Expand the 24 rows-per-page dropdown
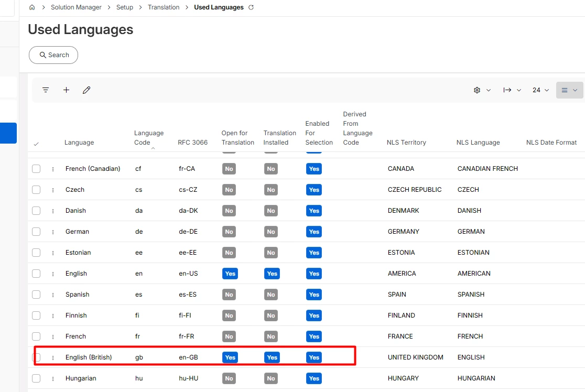This screenshot has height=392, width=585. [x=540, y=90]
